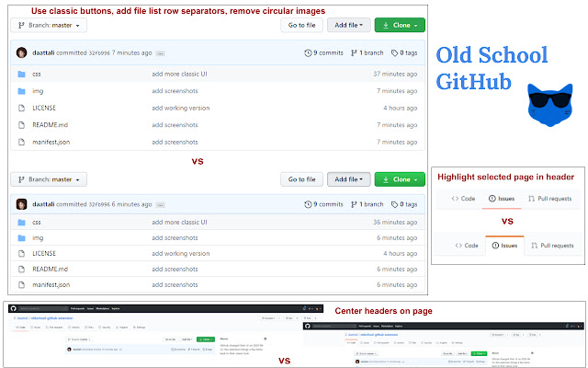Open Branch: master dropdown above square avatar

[x=49, y=179]
